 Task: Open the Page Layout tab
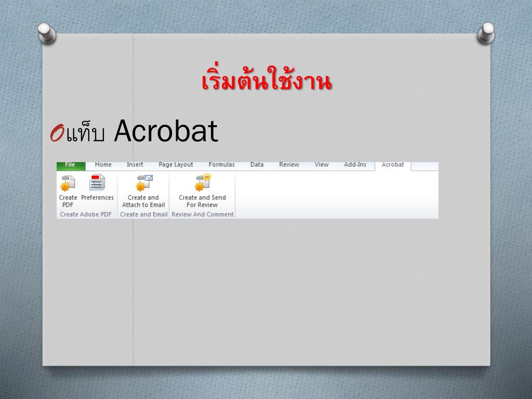tap(176, 165)
